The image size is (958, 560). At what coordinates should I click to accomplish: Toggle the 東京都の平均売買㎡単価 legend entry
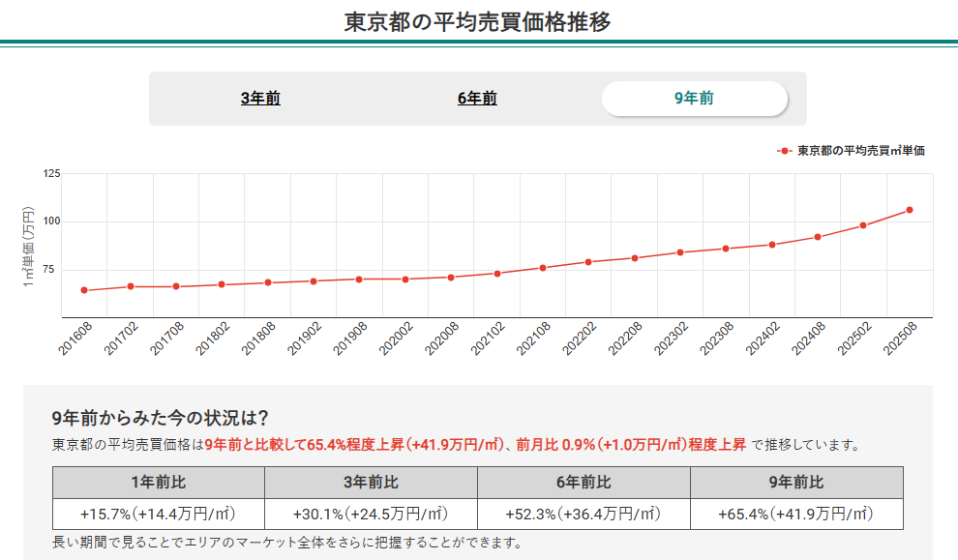click(x=860, y=152)
